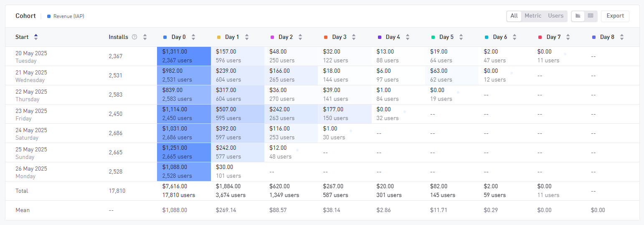Image resolution: width=644 pixels, height=225 pixels.
Task: Click the $11.71 mean value
Action: coord(439,210)
